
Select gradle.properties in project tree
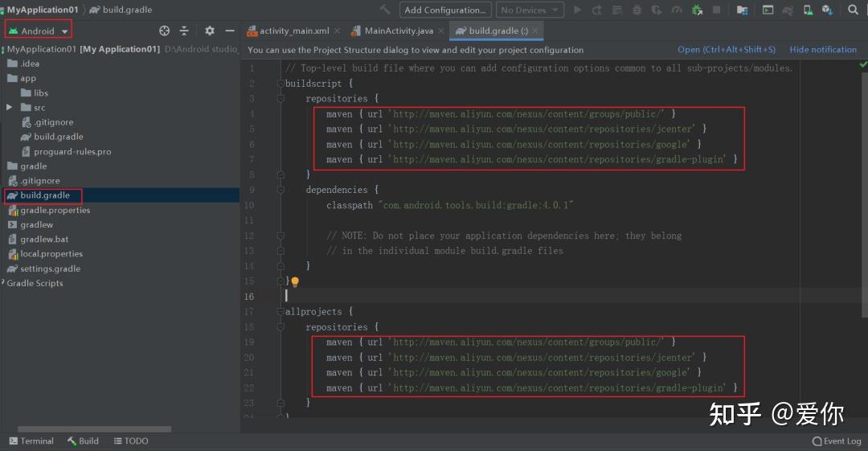[55, 210]
